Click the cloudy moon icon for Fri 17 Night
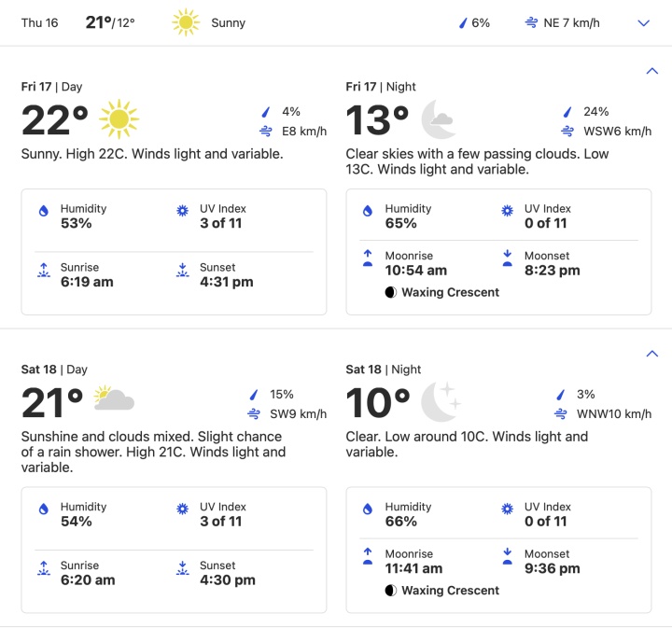Screen dimensions: 672x628 click(438, 119)
